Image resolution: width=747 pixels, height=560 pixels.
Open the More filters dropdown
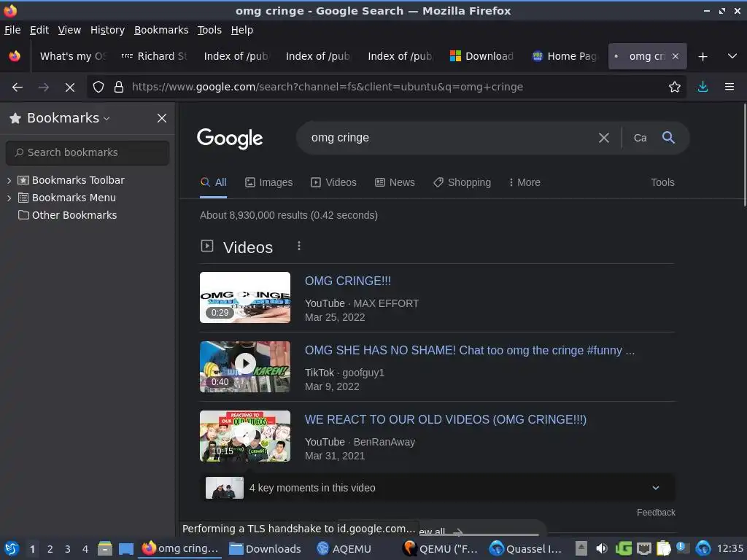point(525,182)
